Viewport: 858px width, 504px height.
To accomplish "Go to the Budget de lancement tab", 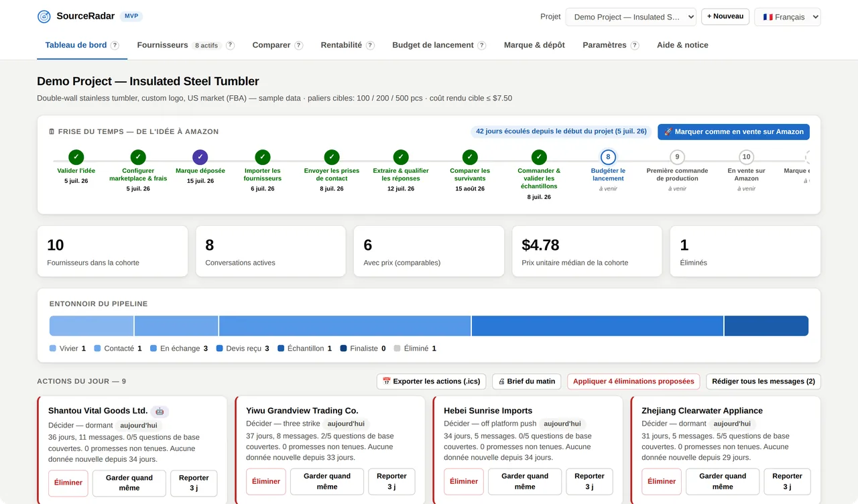I will tap(433, 45).
